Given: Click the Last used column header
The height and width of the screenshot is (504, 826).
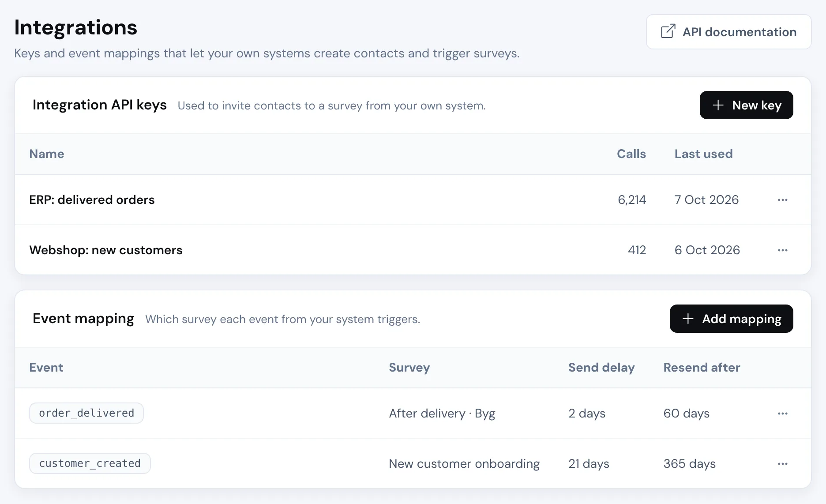Looking at the screenshot, I should [703, 154].
